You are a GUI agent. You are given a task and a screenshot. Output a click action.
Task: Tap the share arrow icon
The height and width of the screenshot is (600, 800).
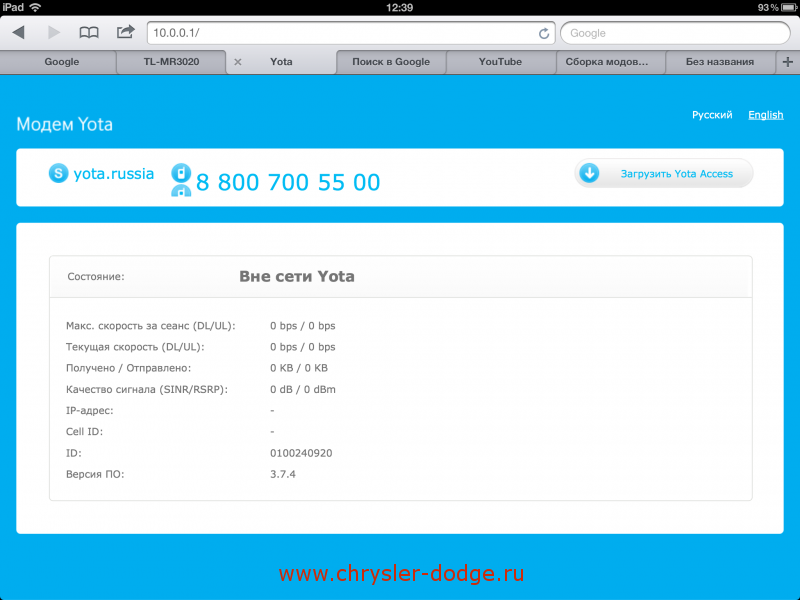pos(126,32)
